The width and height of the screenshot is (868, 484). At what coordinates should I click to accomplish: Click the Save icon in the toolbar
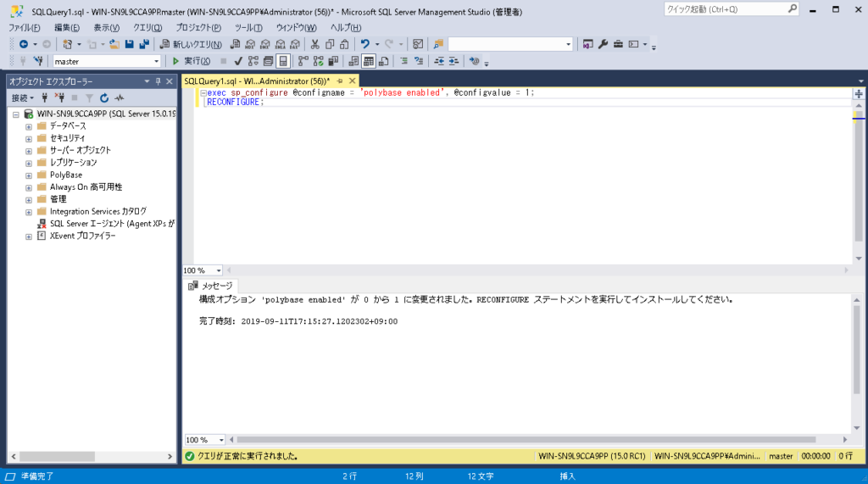[x=130, y=44]
